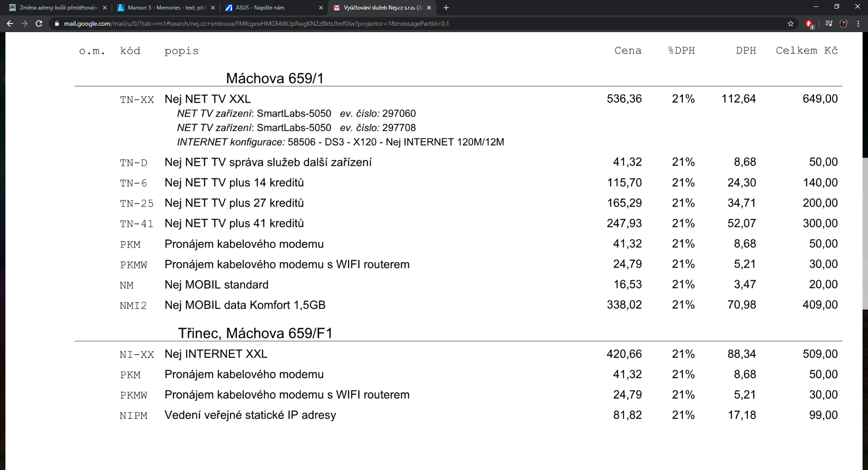Viewport: 868px width, 470px height.
Task: Click the browser forward arrow
Action: click(24, 23)
